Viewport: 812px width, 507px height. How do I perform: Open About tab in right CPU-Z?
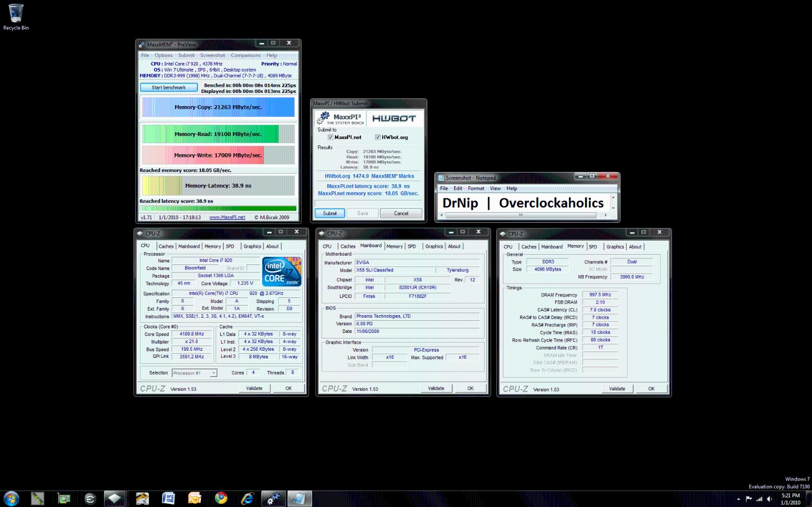[635, 247]
